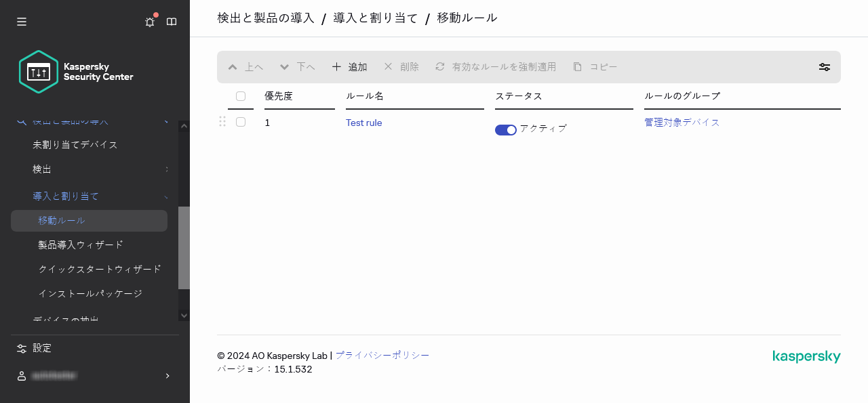Open the side panel layout icon

[172, 22]
